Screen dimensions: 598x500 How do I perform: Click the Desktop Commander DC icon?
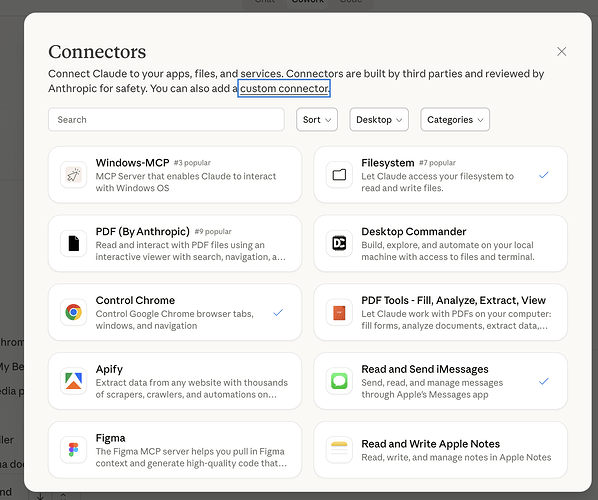click(x=339, y=243)
